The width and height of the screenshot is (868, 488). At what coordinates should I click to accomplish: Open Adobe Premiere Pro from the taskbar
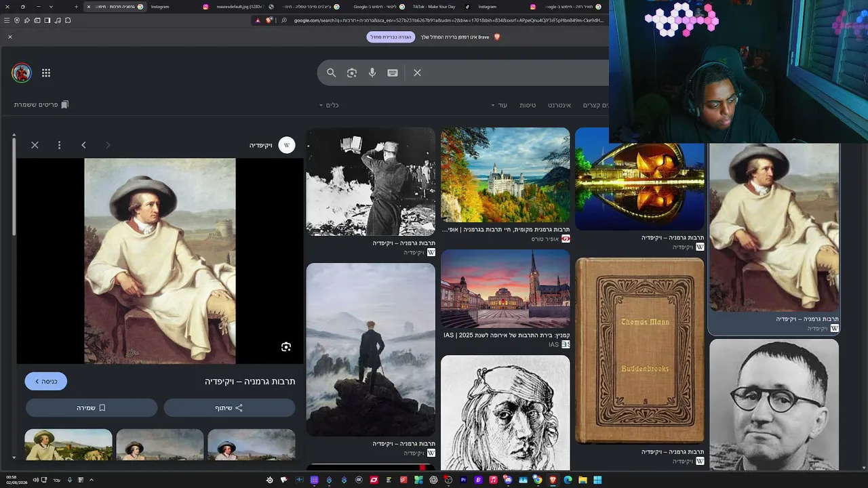click(463, 480)
